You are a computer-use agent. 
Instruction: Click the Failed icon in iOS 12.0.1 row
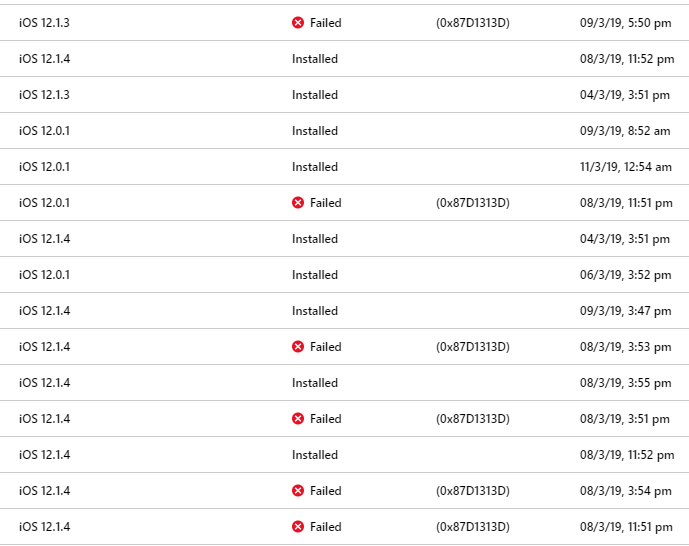coord(298,203)
